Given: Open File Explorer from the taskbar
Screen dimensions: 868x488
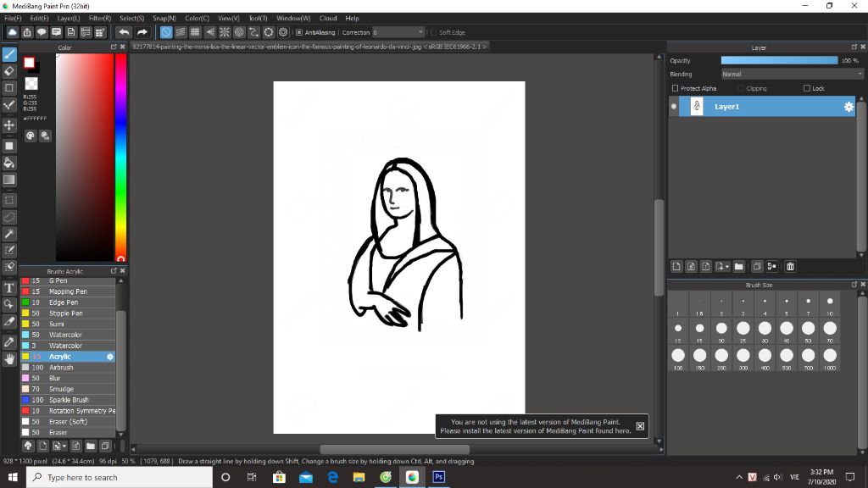Looking at the screenshot, I should tap(359, 477).
